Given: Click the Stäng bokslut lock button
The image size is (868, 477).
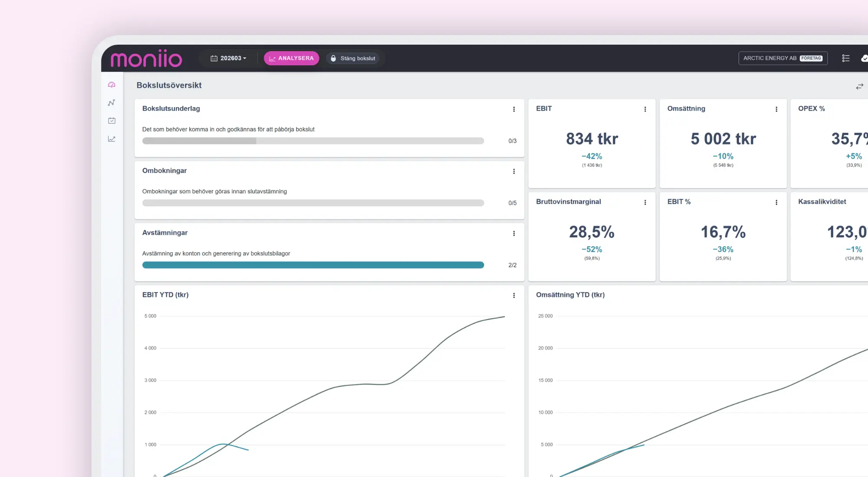Looking at the screenshot, I should point(353,58).
